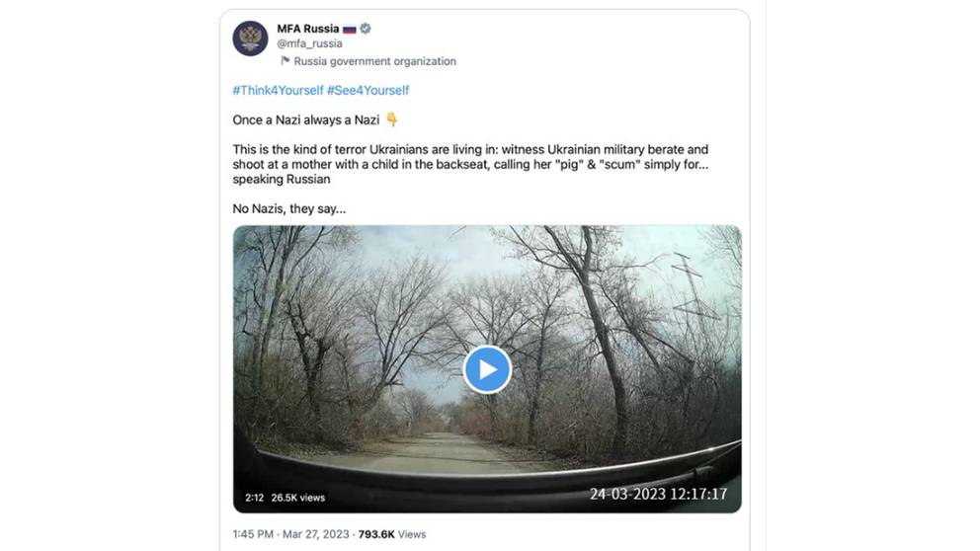Open the #See4Yourself hashtag
This screenshot has height=551, width=980.
click(x=367, y=90)
